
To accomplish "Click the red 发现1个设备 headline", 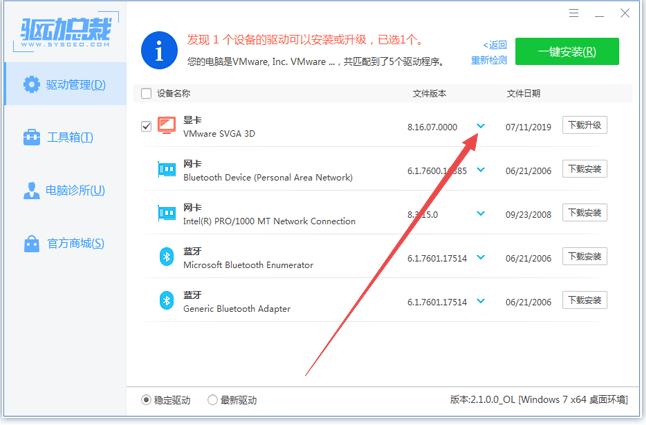I will click(305, 40).
